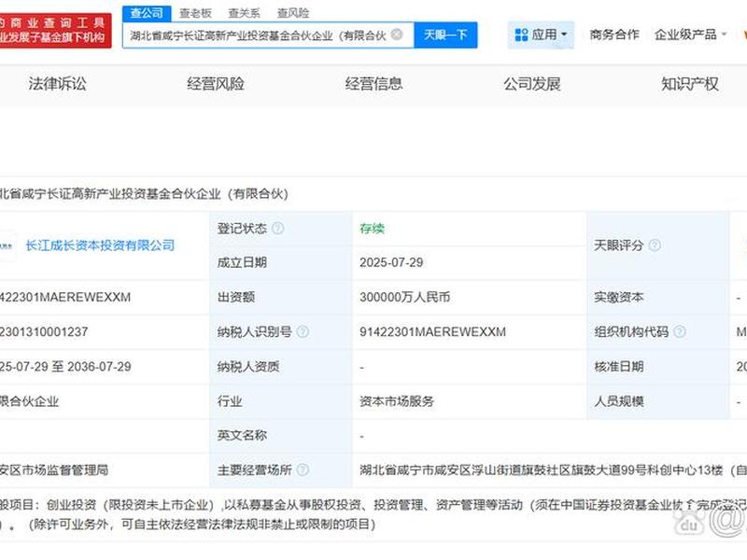
Task: Click the red 商业查询工具 banner
Action: click(55, 30)
